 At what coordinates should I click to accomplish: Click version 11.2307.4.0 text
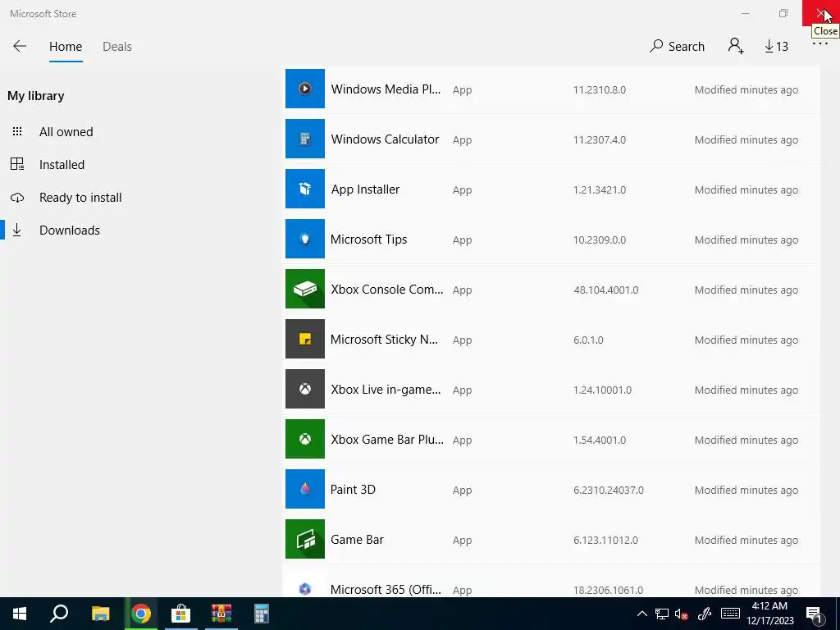[x=600, y=139]
